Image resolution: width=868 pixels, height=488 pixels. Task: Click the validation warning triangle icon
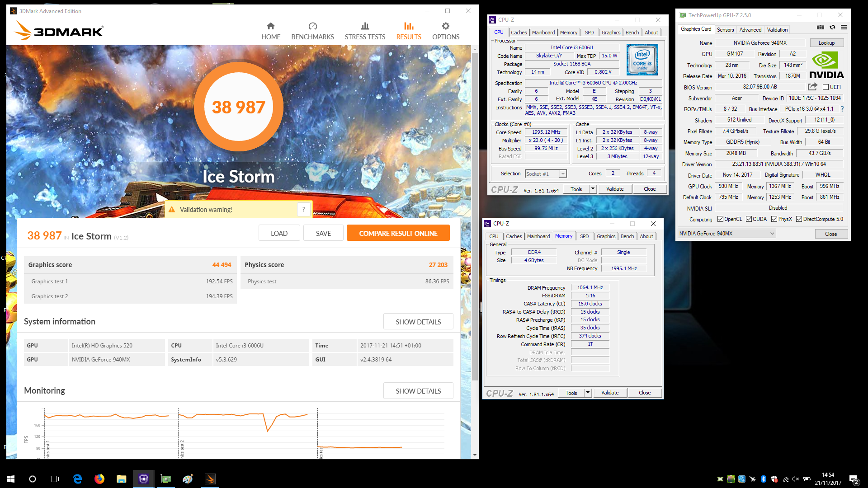point(172,210)
